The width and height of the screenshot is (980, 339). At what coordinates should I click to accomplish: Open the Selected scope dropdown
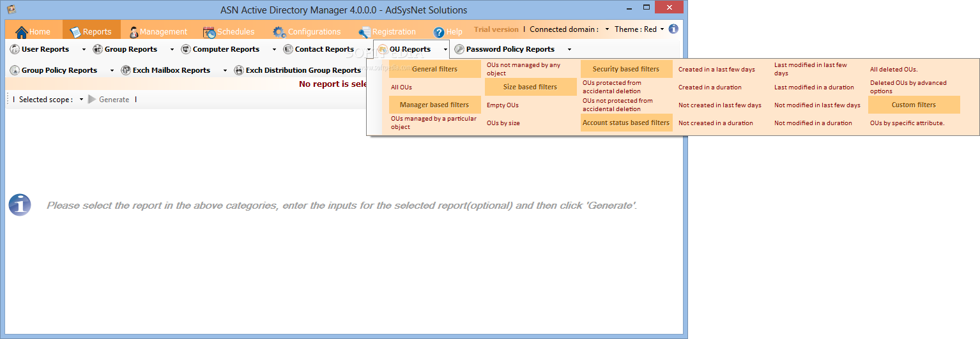[82, 100]
